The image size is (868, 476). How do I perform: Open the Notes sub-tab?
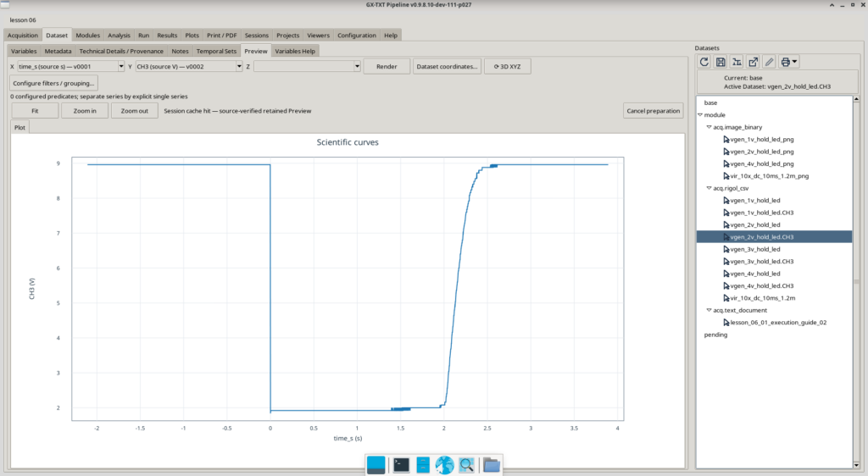click(180, 51)
